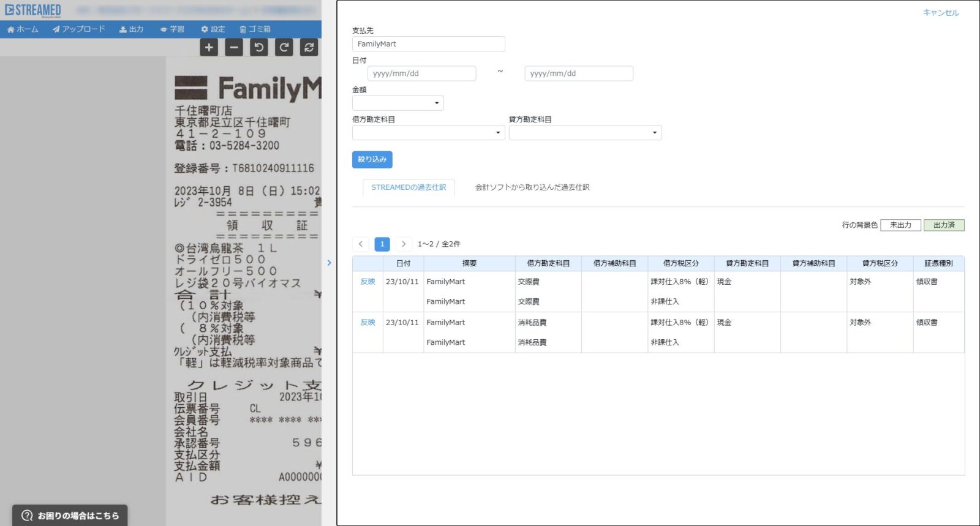Rotate receipt counterclockwise

259,47
